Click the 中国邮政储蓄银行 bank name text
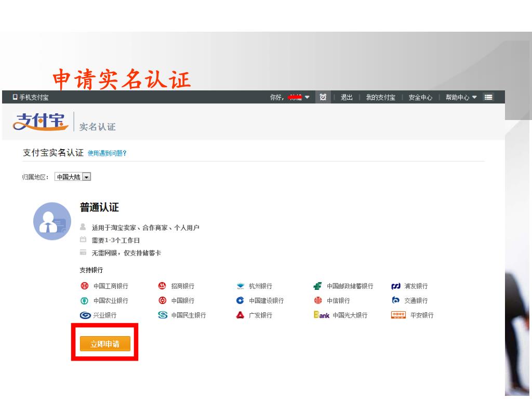This screenshot has width=532, height=399. pos(350,286)
